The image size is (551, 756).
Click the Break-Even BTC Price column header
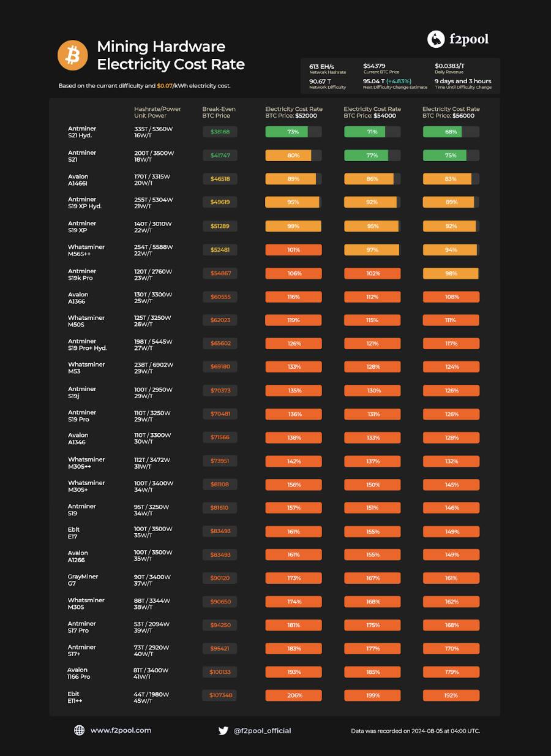coord(219,112)
